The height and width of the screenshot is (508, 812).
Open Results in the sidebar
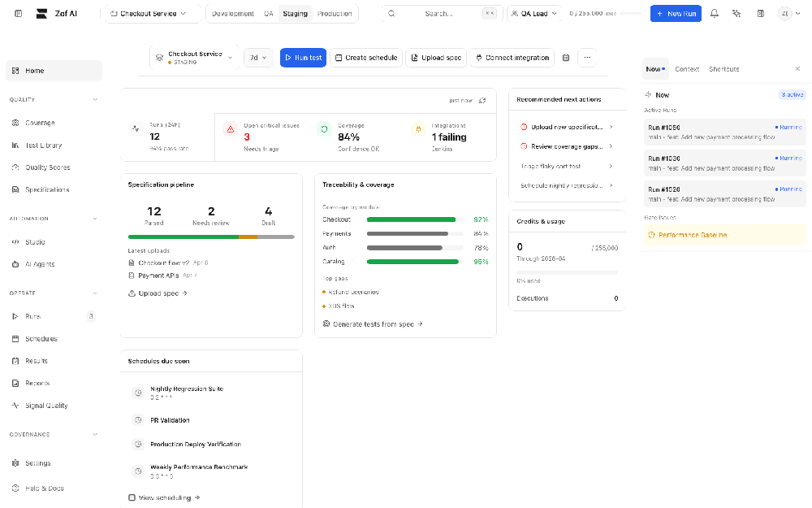54,361
